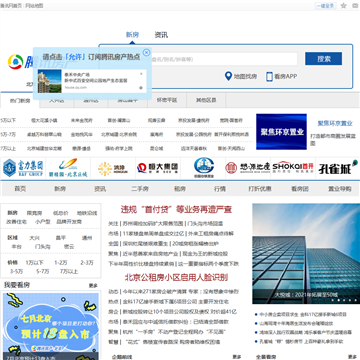Open the 懋源地产 logo
This screenshot has height=360, width=360.
coord(247,168)
